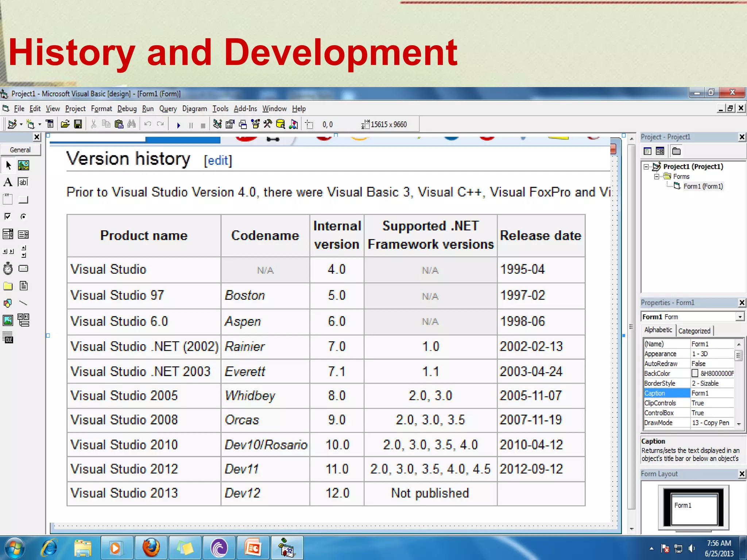
Task: Open Firefox from the taskbar
Action: pos(151,548)
